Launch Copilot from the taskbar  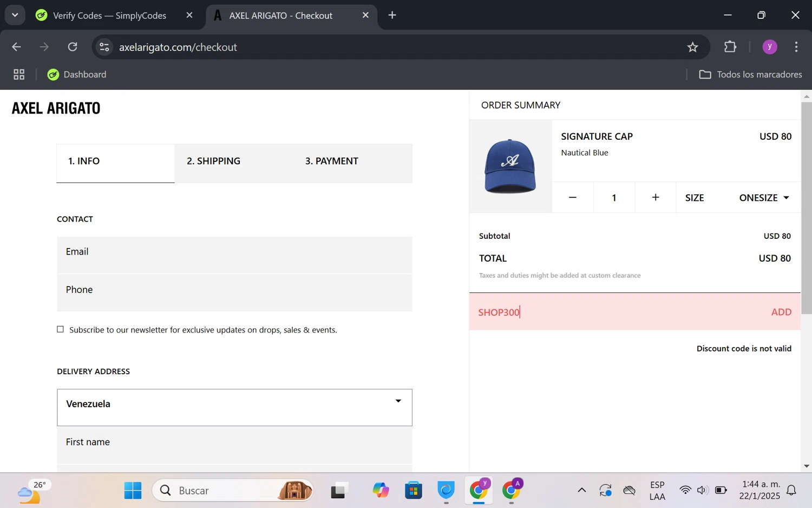(x=381, y=491)
